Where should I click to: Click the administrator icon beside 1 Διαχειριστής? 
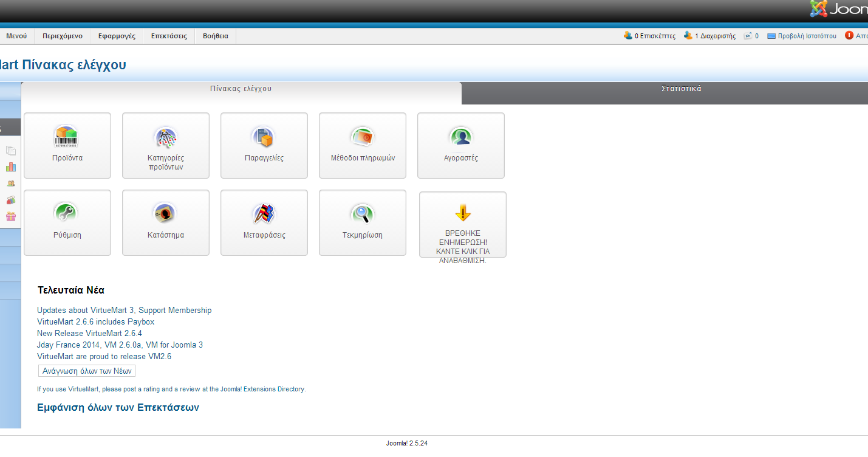pyautogui.click(x=688, y=36)
